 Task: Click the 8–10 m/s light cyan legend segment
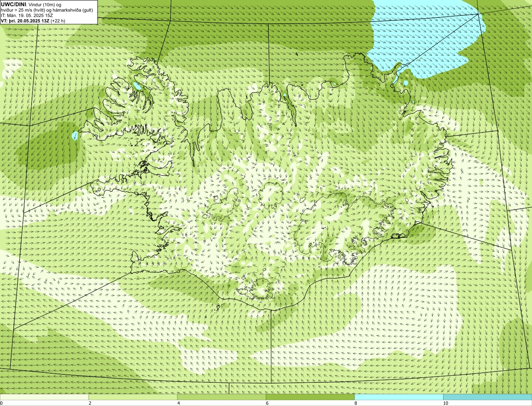(399, 397)
